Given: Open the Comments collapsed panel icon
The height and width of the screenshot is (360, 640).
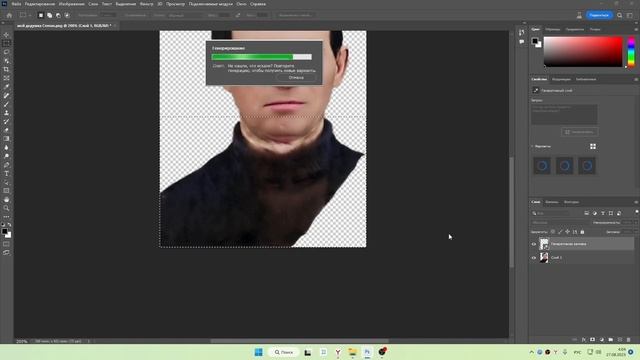Looking at the screenshot, I should [x=522, y=42].
